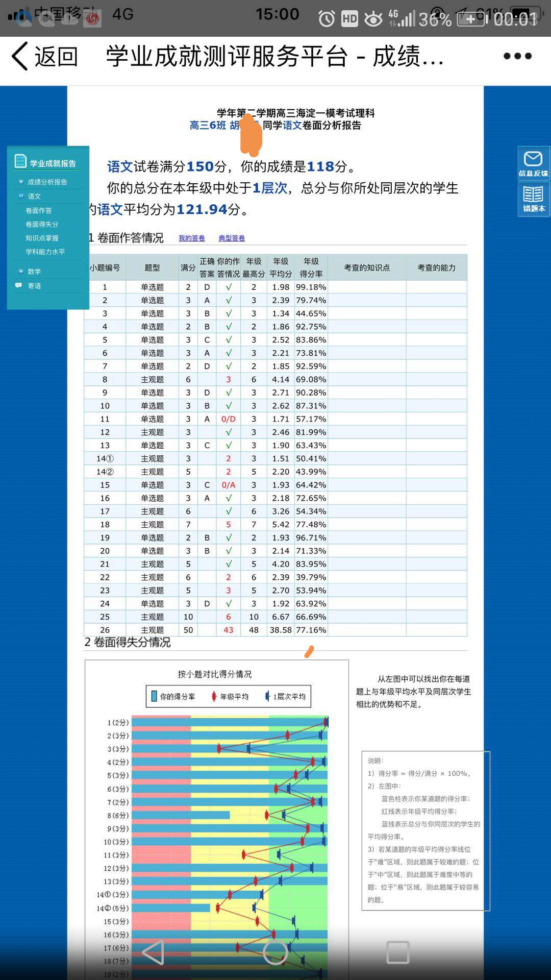Click the 题型 column header
551x980 pixels.
[x=152, y=267]
